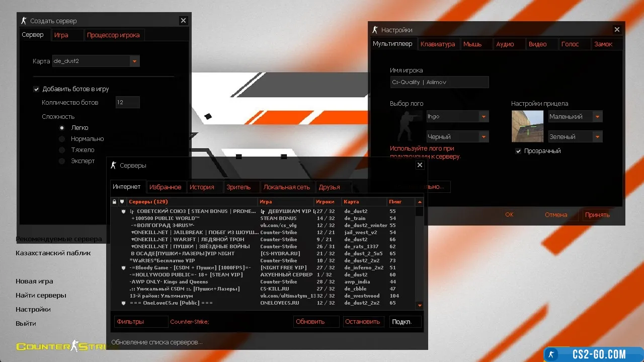
Task: Expand the Маленький crosshair size dropdown
Action: coord(597,117)
